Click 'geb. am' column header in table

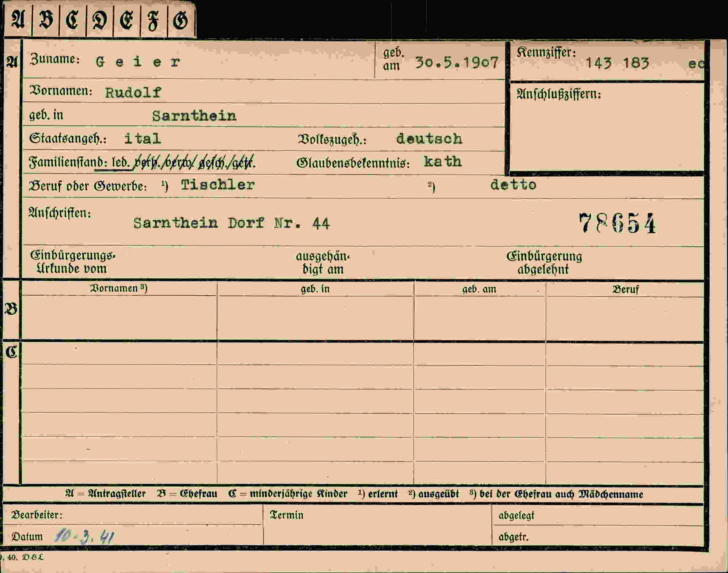point(479,289)
